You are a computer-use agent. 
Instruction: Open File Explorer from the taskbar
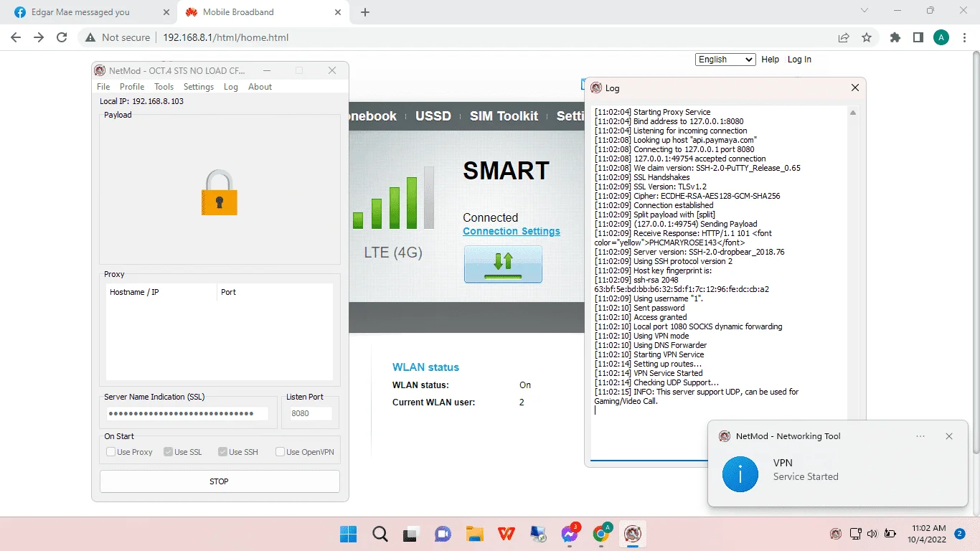[474, 534]
